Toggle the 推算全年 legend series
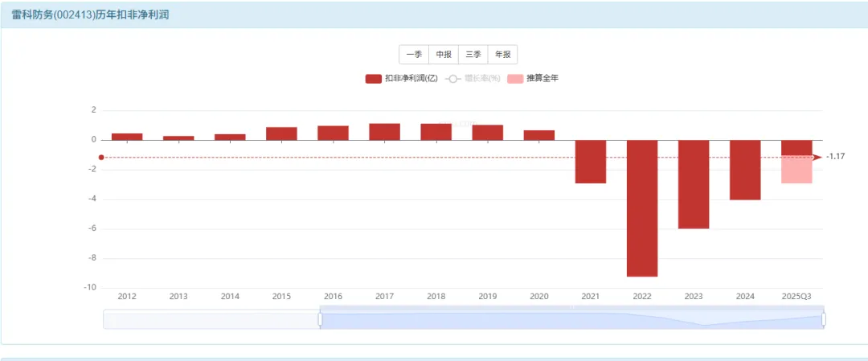This screenshot has height=361, width=868. click(533, 79)
